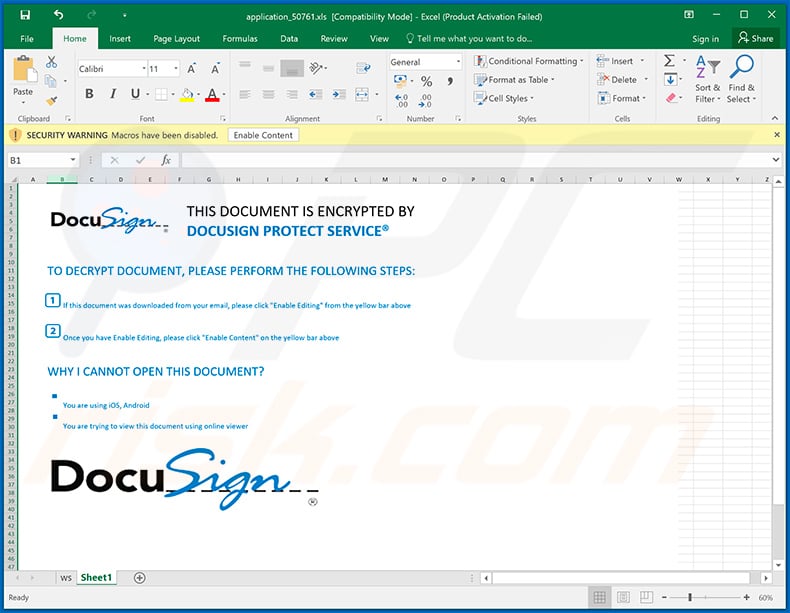Click the Save icon in title bar

pyautogui.click(x=25, y=15)
